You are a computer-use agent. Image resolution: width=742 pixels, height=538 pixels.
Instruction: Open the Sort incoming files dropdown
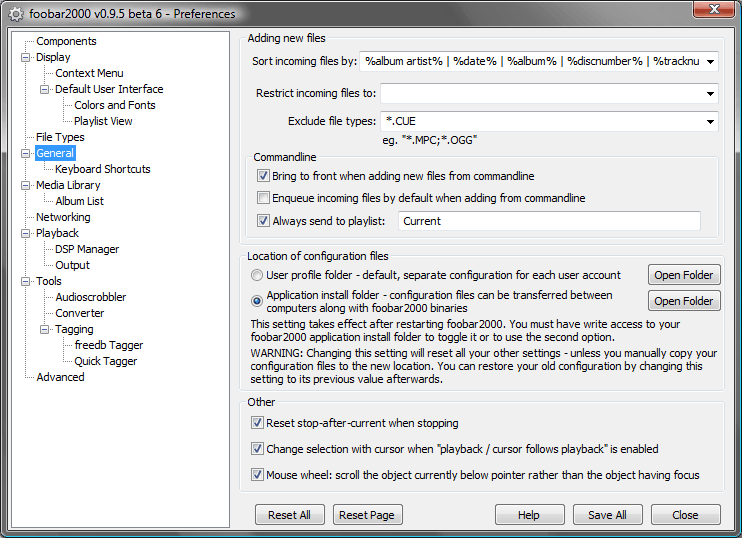[x=709, y=62]
